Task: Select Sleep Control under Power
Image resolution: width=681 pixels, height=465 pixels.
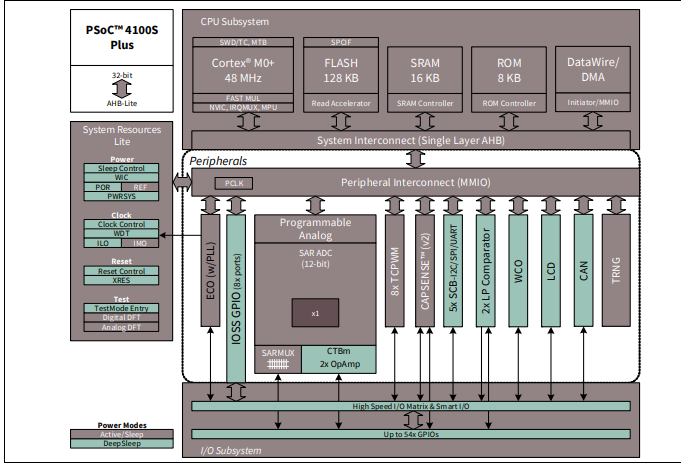Action: pyautogui.click(x=120, y=168)
